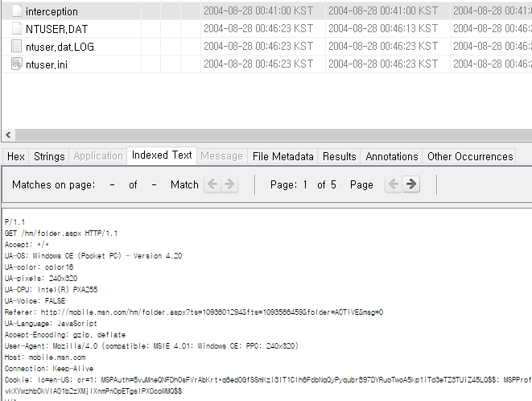532x401 pixels.
Task: Switch to the Strings tab
Action: point(49,156)
